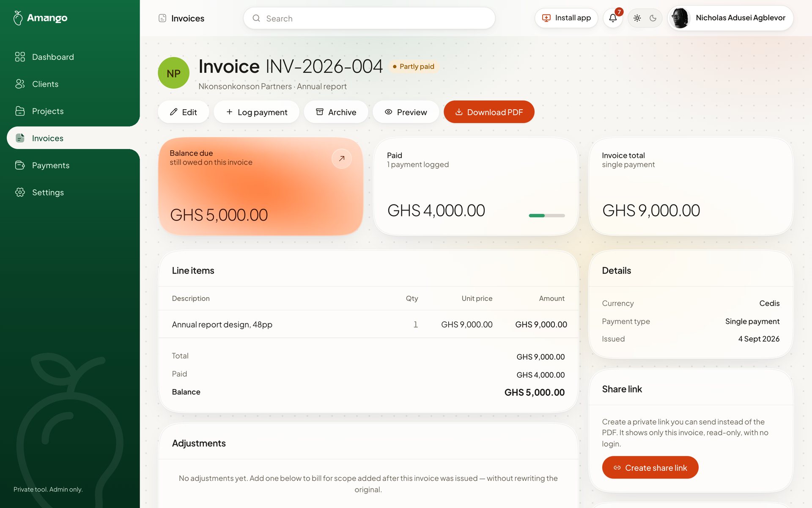Click the Unit price column header
The width and height of the screenshot is (812, 508).
477,298
